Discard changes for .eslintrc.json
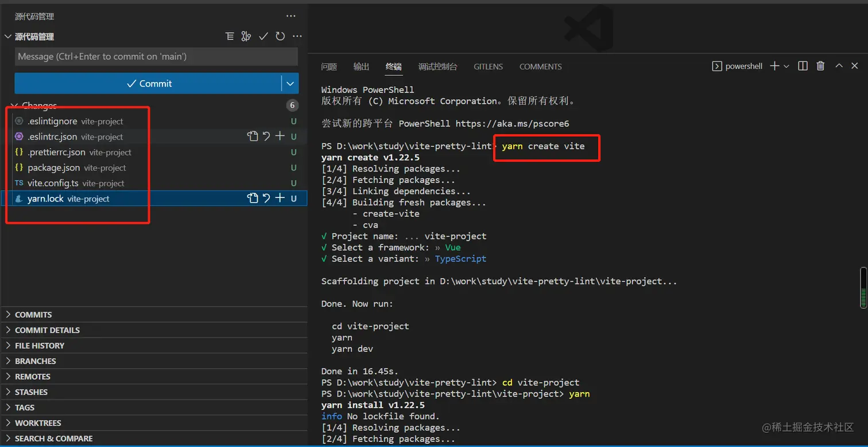The width and height of the screenshot is (868, 447). tap(266, 137)
